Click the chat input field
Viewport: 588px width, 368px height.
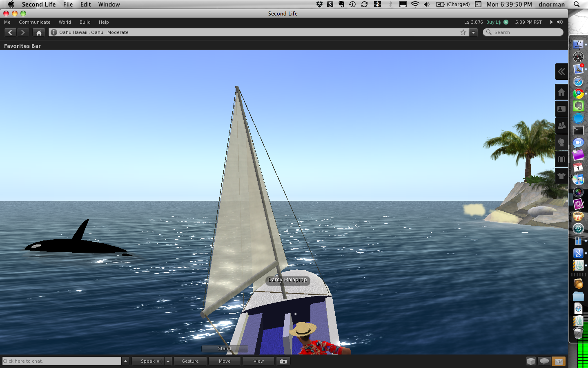pyautogui.click(x=62, y=361)
